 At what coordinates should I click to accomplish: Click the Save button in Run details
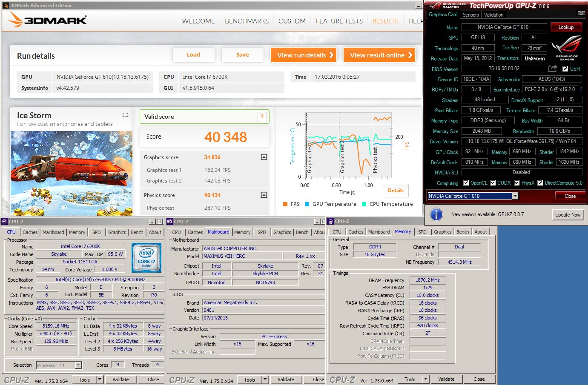coord(243,55)
